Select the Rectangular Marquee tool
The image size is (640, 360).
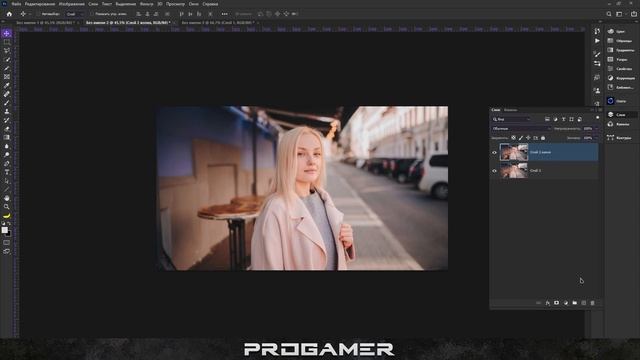pyautogui.click(x=7, y=42)
